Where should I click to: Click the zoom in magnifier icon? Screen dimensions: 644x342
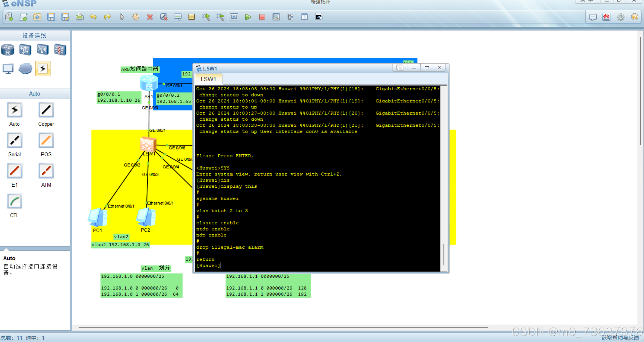coord(206,17)
